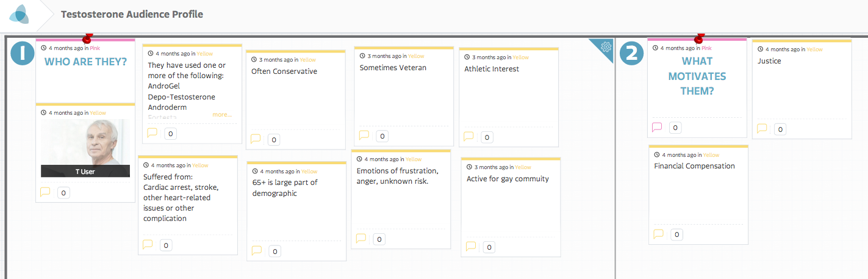Click pink comment icon on What Motivates Them card
Viewport: 868px width, 279px height.
point(657,127)
